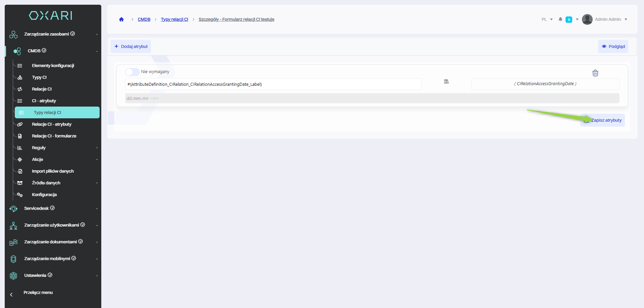
Task: Click the Admin Admin avatar picture
Action: click(587, 19)
